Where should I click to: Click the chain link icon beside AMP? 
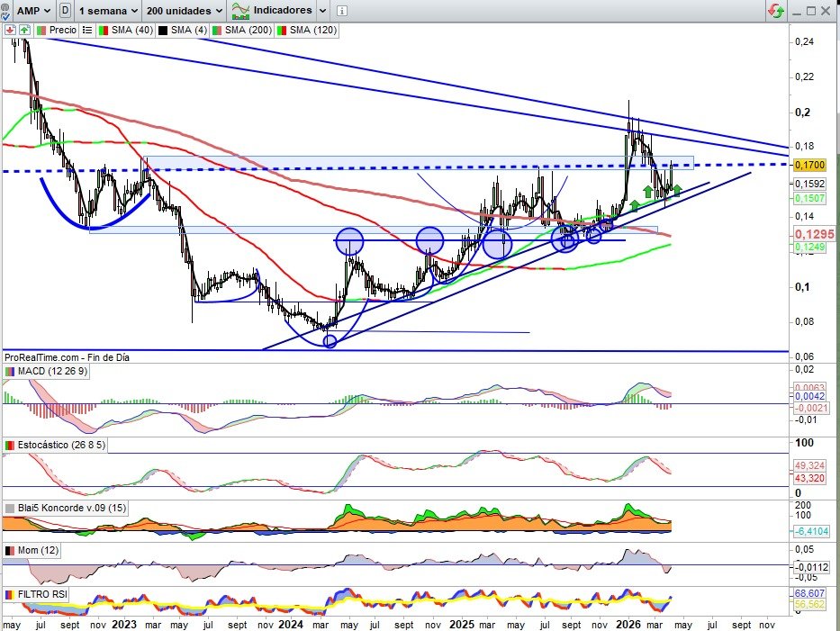coord(6,11)
